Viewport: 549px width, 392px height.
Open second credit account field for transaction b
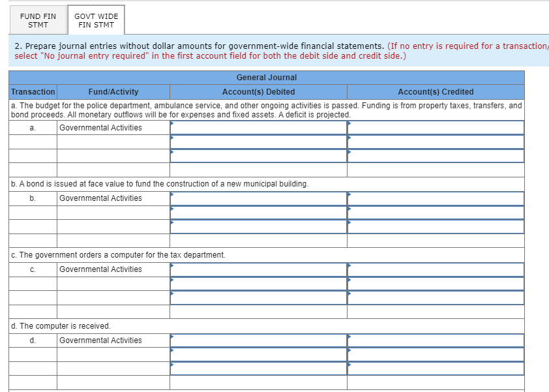pyautogui.click(x=436, y=213)
